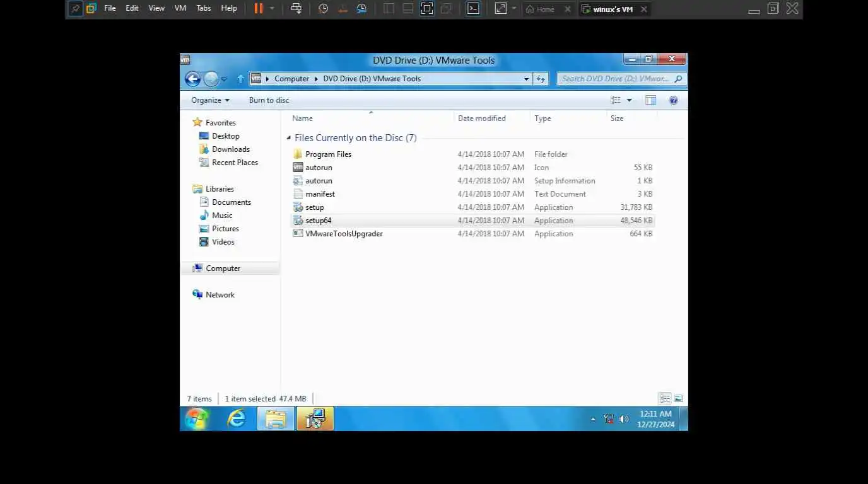Open Explorer help question mark icon

click(x=673, y=100)
